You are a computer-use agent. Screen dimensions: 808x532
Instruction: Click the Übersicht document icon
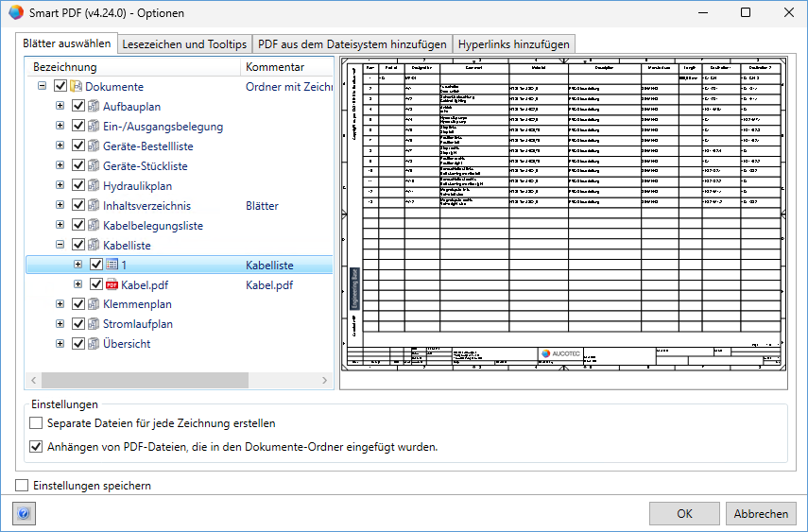[x=94, y=344]
